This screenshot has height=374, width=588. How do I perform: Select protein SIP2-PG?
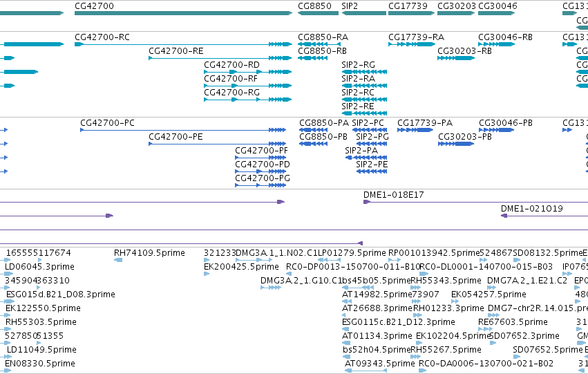pyautogui.click(x=372, y=144)
